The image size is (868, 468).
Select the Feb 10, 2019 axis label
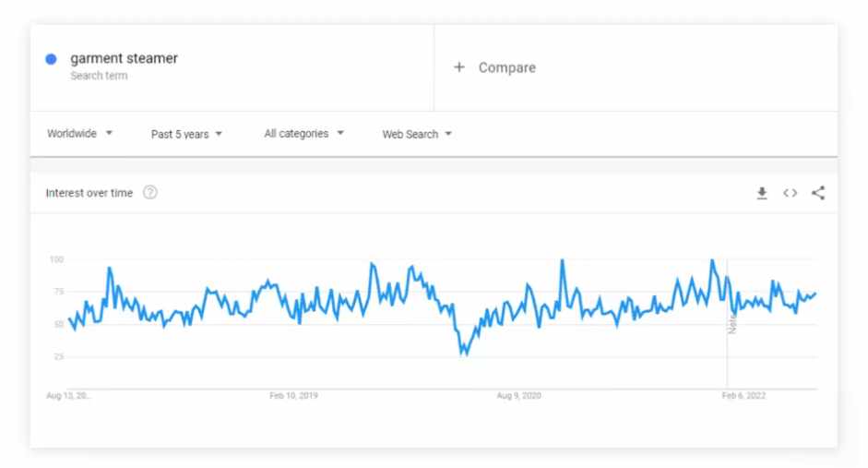click(x=293, y=395)
